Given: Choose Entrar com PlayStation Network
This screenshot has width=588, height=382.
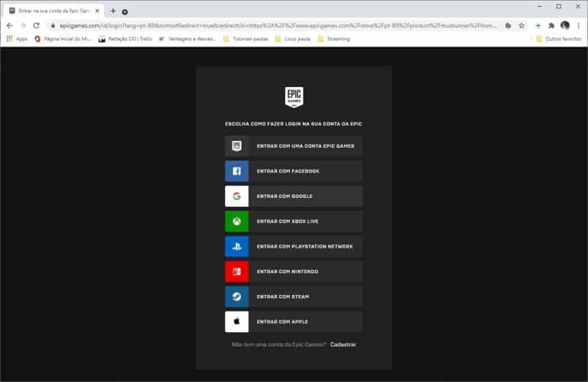Looking at the screenshot, I should point(293,246).
